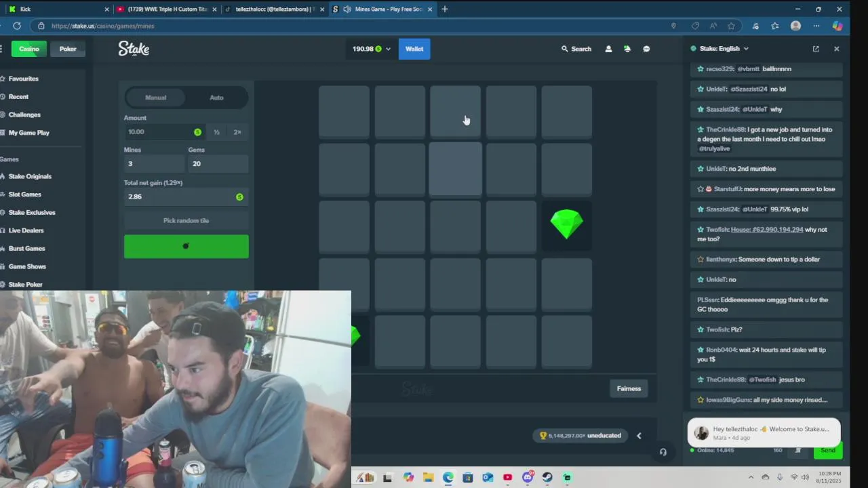This screenshot has height=488, width=868.
Task: Open Stake Exclusives in sidebar
Action: coord(32,212)
